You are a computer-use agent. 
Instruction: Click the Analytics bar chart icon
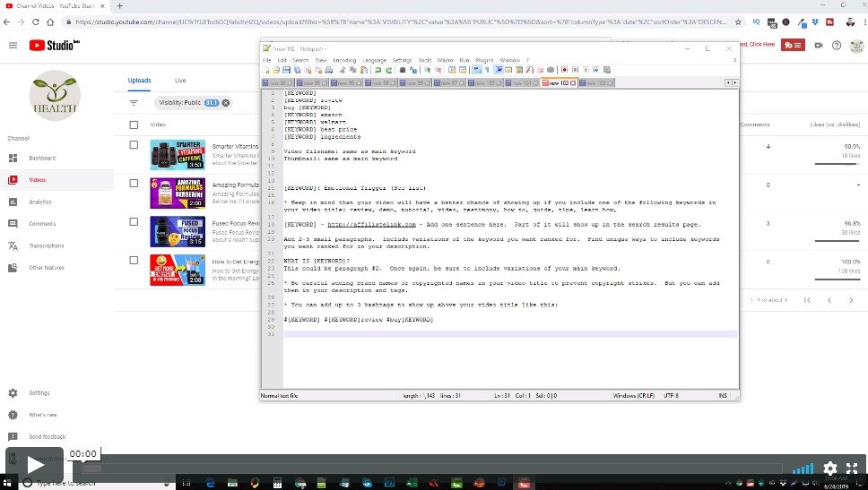[13, 202]
